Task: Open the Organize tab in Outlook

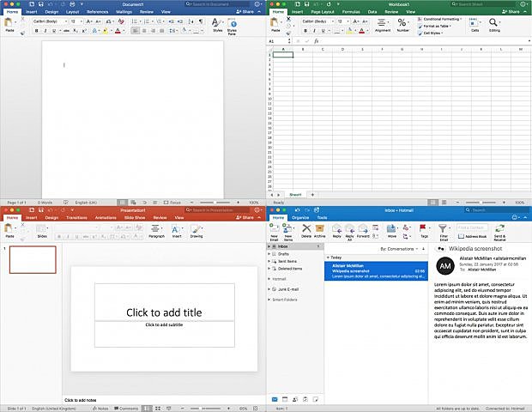Action: pyautogui.click(x=300, y=217)
